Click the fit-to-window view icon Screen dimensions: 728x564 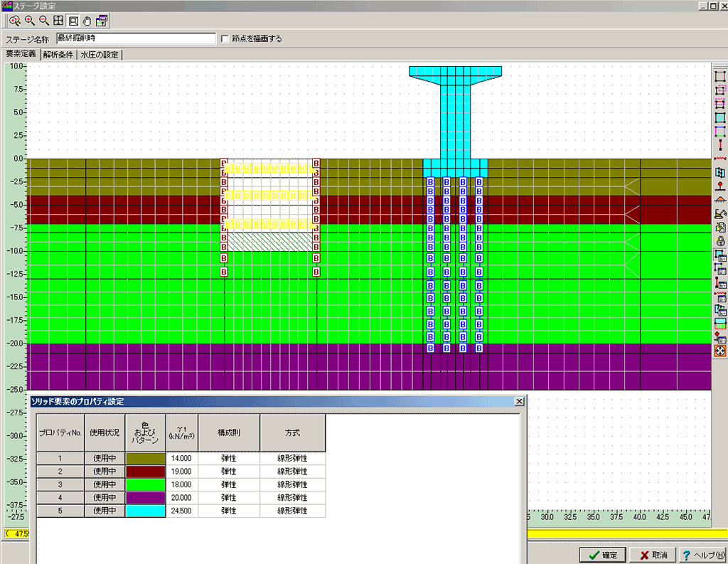tap(58, 20)
